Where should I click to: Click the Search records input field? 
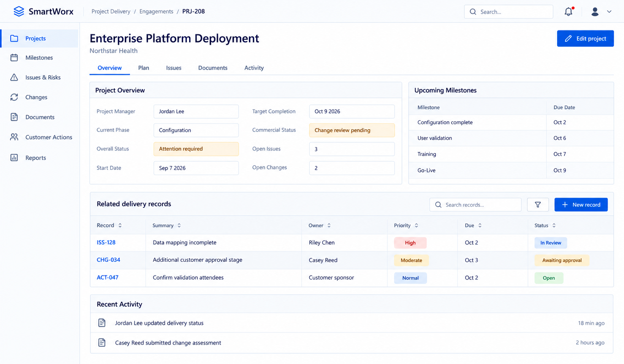tap(475, 205)
